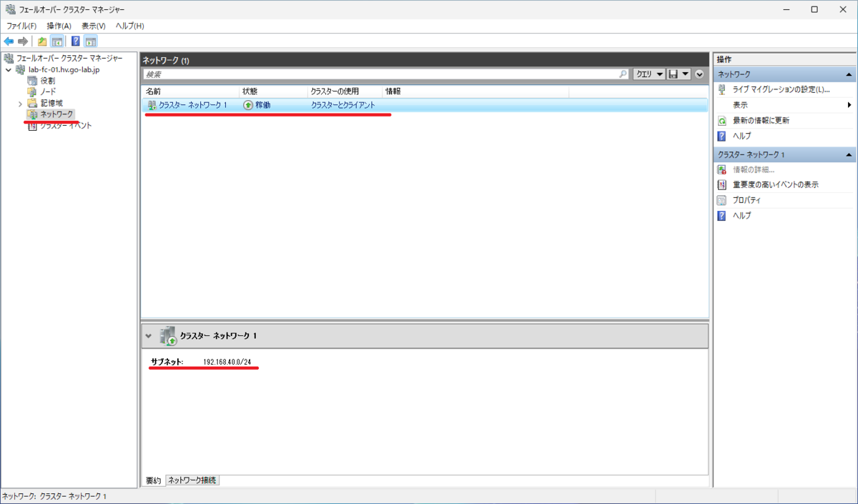Expand the 記憶域 tree node arrow
This screenshot has height=504, width=858.
tap(20, 103)
